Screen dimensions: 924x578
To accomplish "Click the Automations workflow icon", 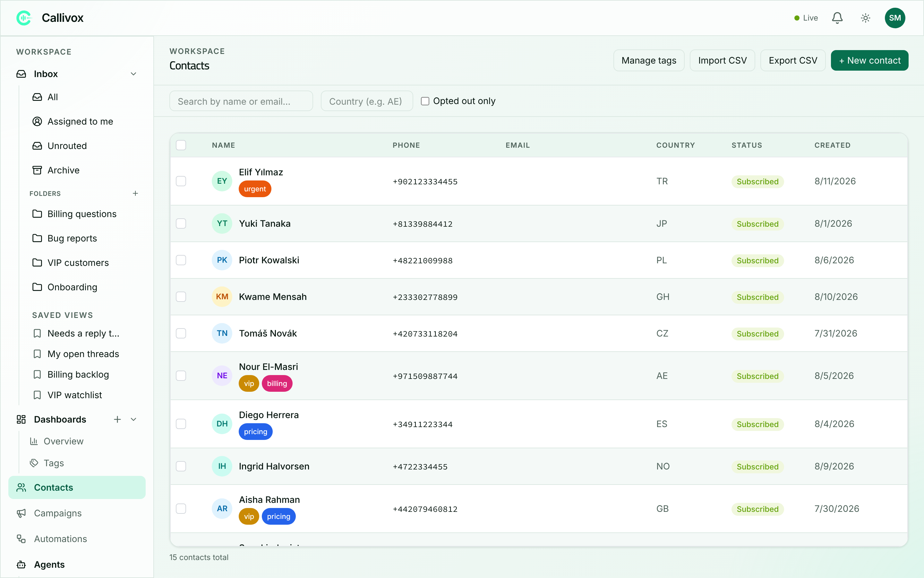I will tap(21, 539).
